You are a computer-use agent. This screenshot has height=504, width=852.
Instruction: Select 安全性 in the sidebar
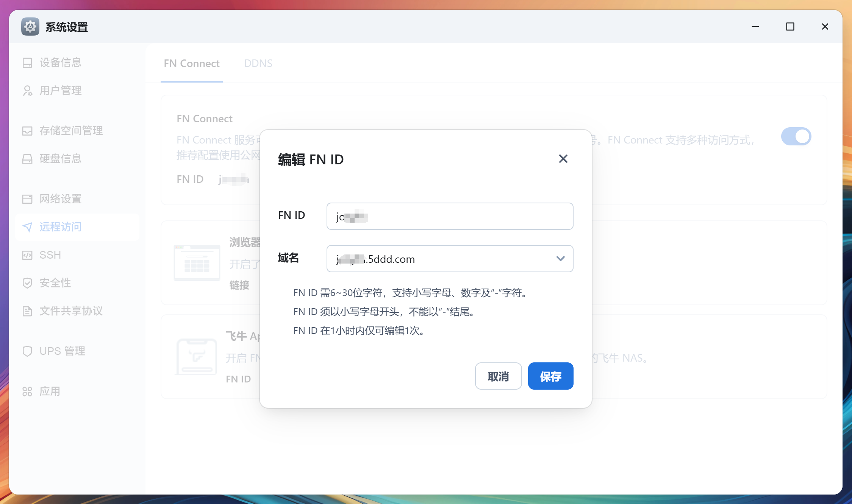tap(55, 283)
